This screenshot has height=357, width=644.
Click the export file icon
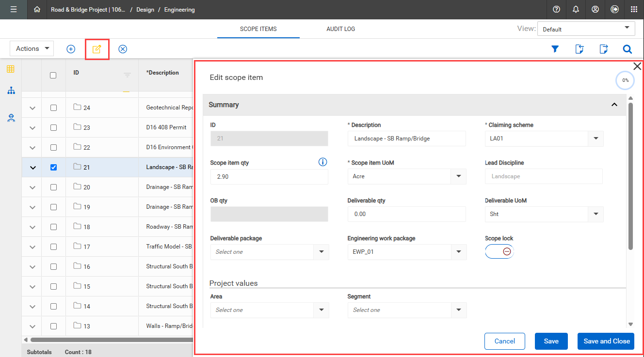604,49
